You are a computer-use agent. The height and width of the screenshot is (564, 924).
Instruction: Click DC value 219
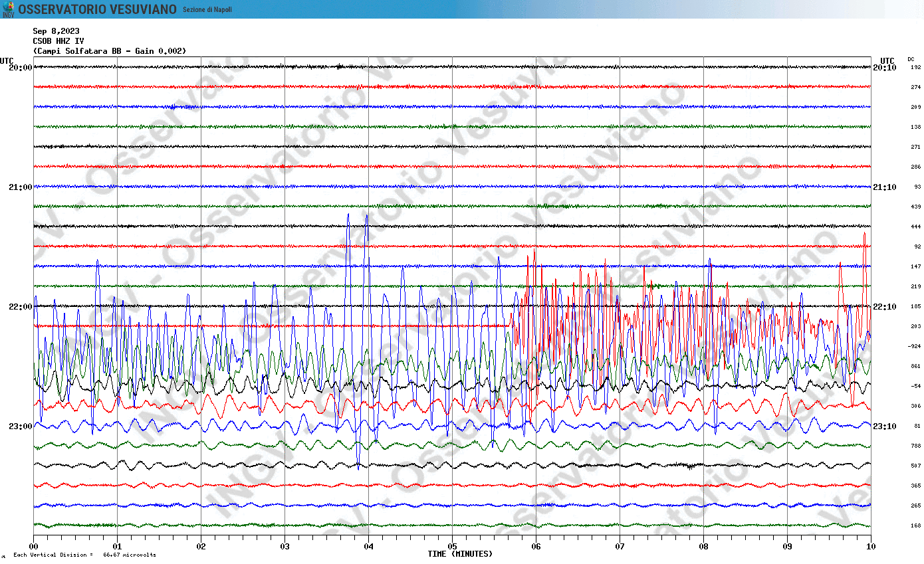click(x=916, y=286)
